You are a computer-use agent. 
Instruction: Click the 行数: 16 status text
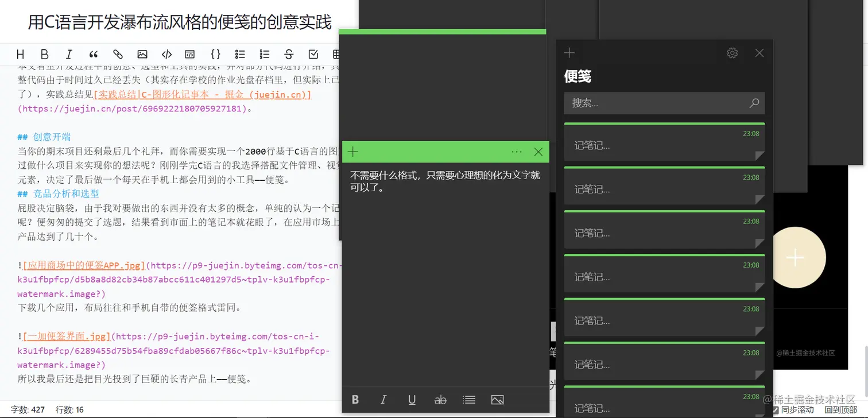click(69, 410)
